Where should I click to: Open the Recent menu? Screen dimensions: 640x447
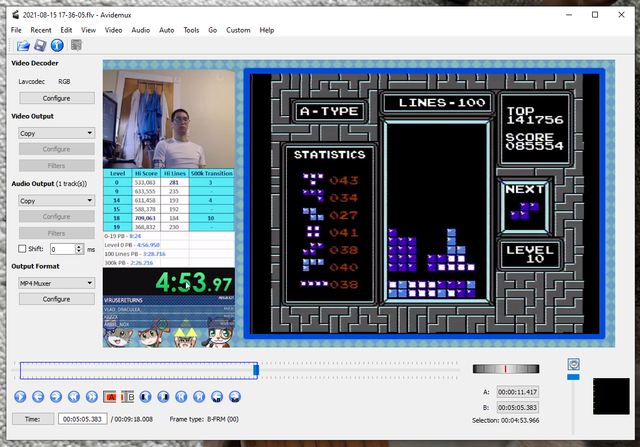[x=41, y=30]
